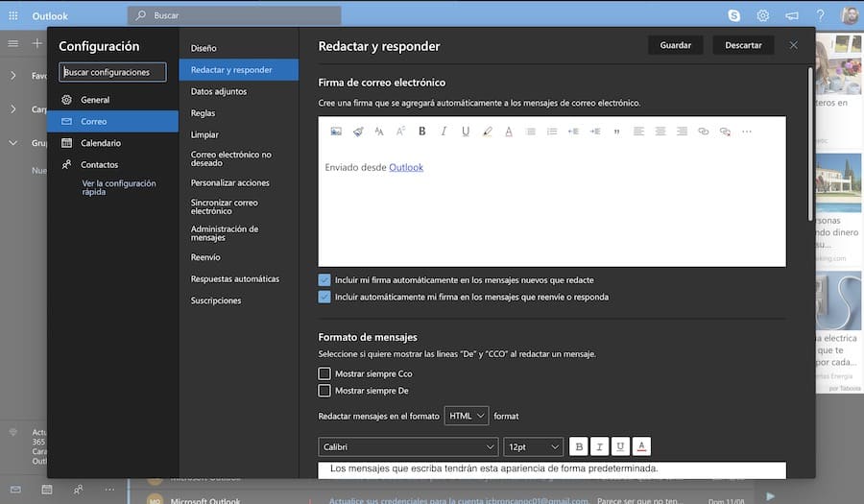The image size is (864, 504).
Task: Focus the Buscar configuraciones search field
Action: coord(113,72)
